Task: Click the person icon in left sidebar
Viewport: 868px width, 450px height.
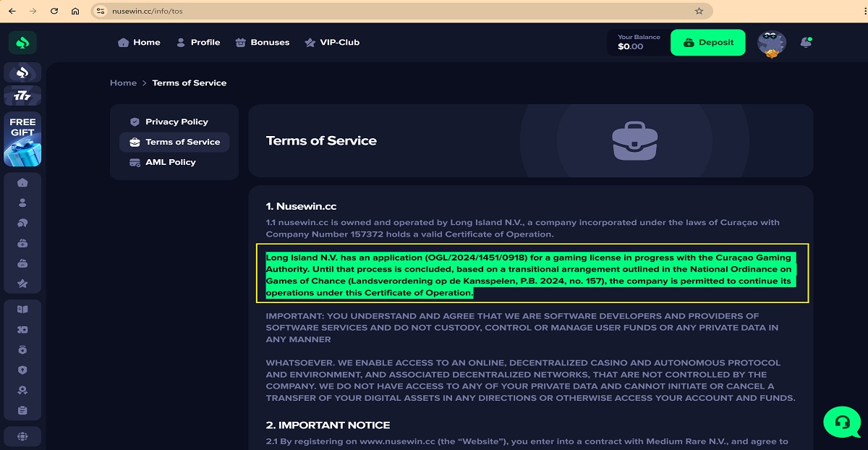Action: [x=22, y=203]
